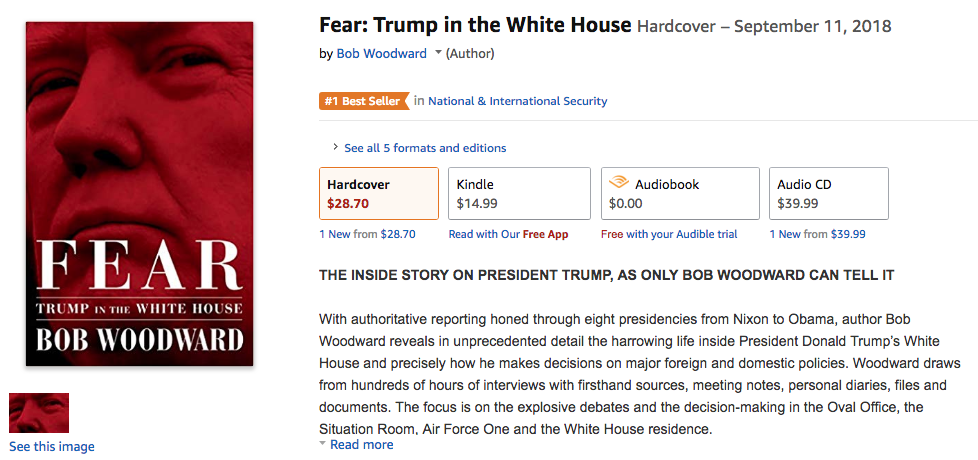Click the large Fear book cover image
The width and height of the screenshot is (978, 460).
point(139,194)
